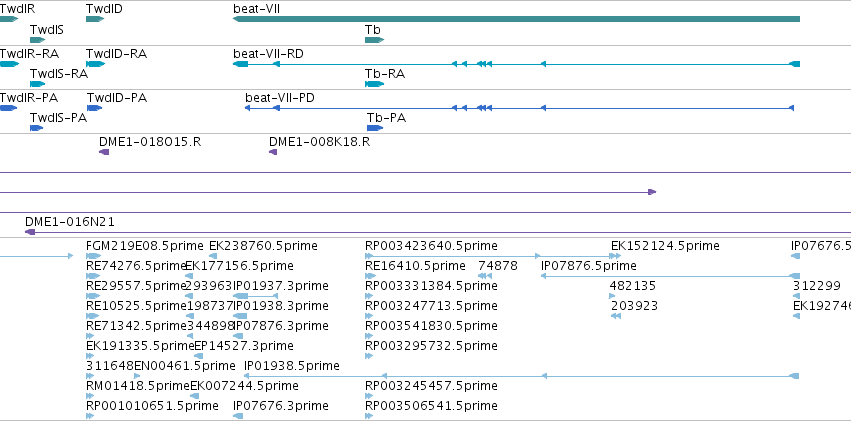
Task: Open the DME1-016N21 feature label
Action: (70, 222)
